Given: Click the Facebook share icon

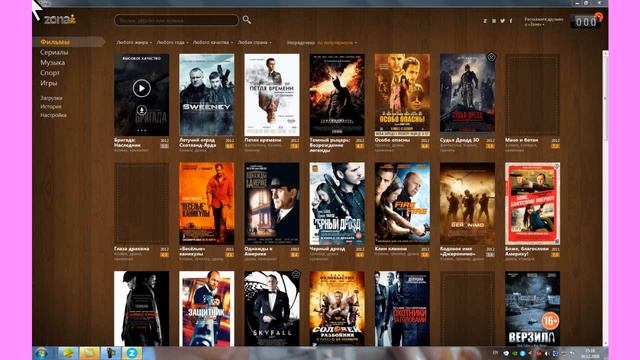Looking at the screenshot, I should click(511, 20).
